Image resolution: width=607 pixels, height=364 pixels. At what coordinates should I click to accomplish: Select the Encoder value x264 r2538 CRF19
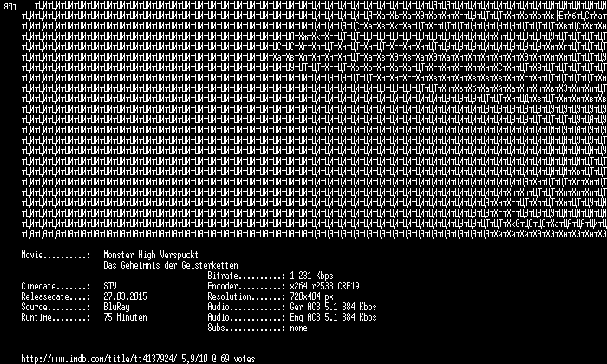tap(324, 286)
